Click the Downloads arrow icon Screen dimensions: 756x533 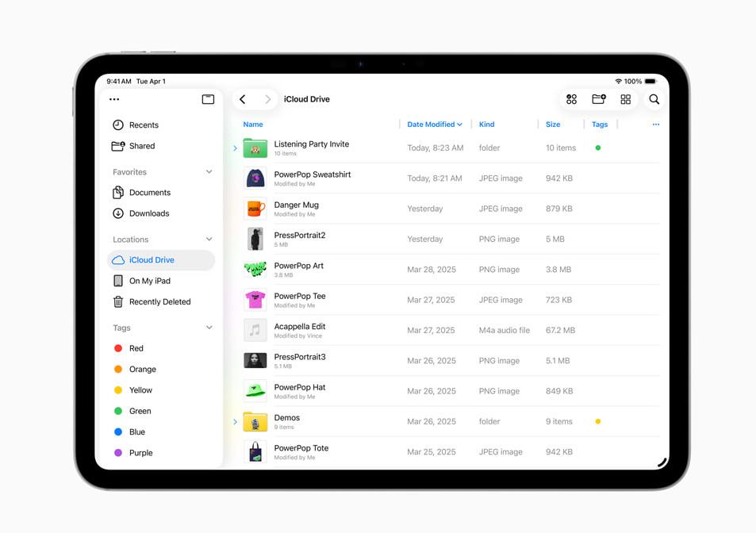pyautogui.click(x=118, y=213)
